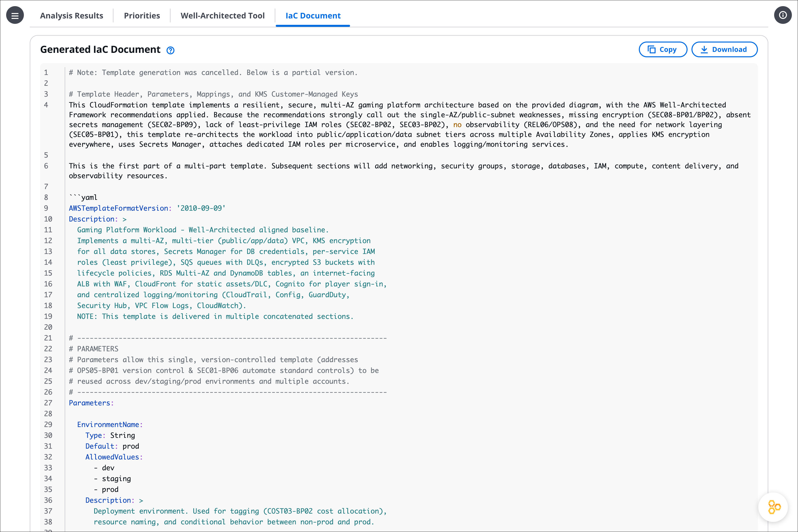This screenshot has width=798, height=532.
Task: Click the 'Default: prod' line
Action: (112, 446)
